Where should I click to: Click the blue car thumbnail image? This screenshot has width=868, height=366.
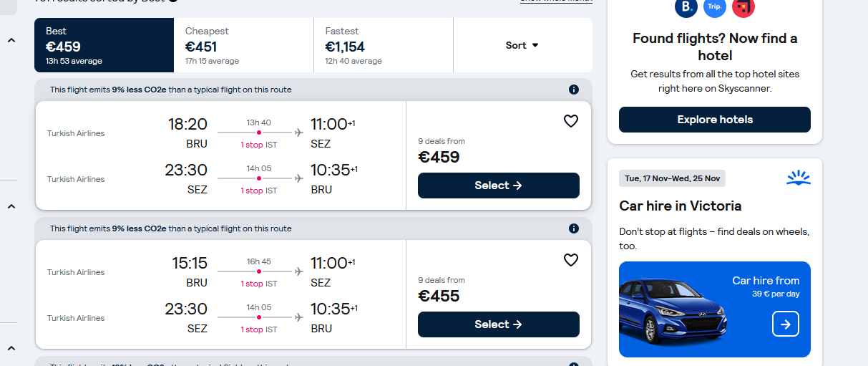pos(673,312)
